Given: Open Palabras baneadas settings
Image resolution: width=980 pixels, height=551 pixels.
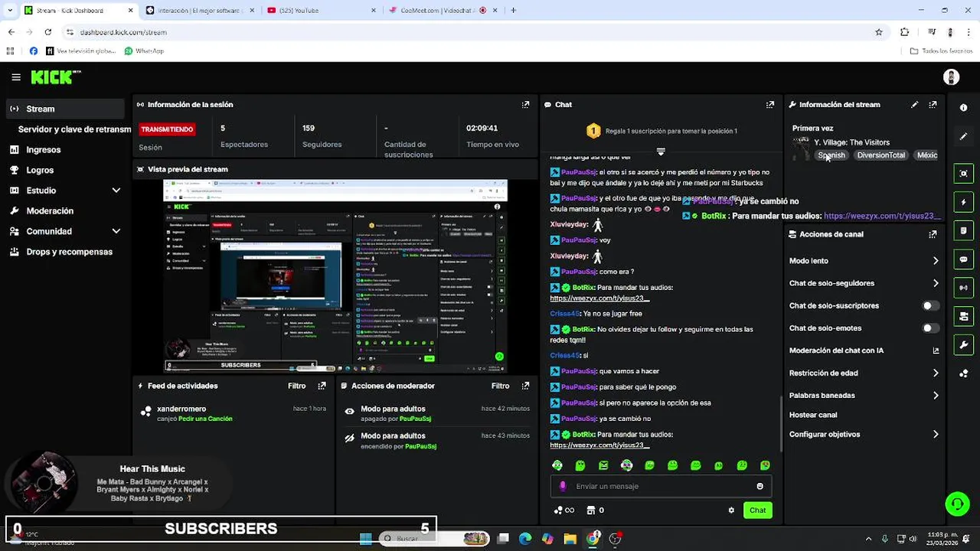Looking at the screenshot, I should click(x=864, y=396).
